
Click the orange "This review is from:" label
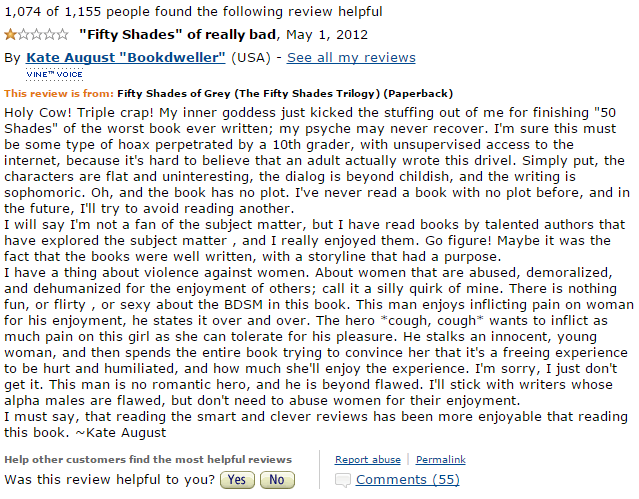(59, 94)
